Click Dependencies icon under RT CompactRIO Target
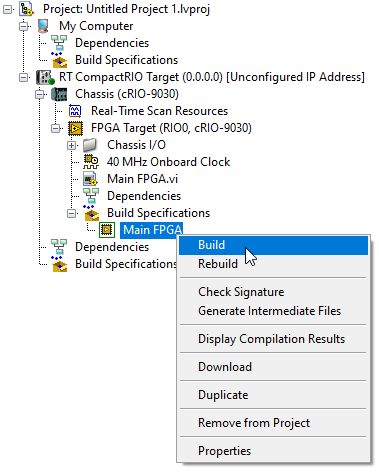379x472 pixels. [x=59, y=247]
